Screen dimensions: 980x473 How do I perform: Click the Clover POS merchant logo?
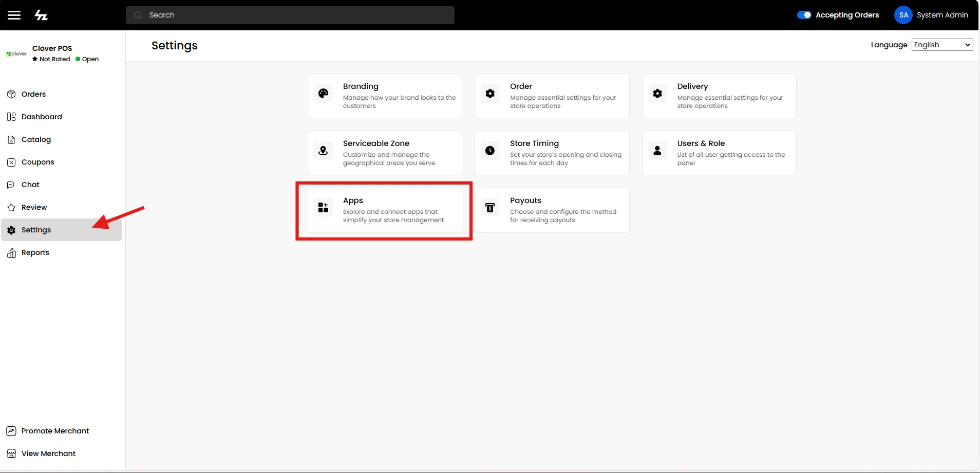[16, 53]
